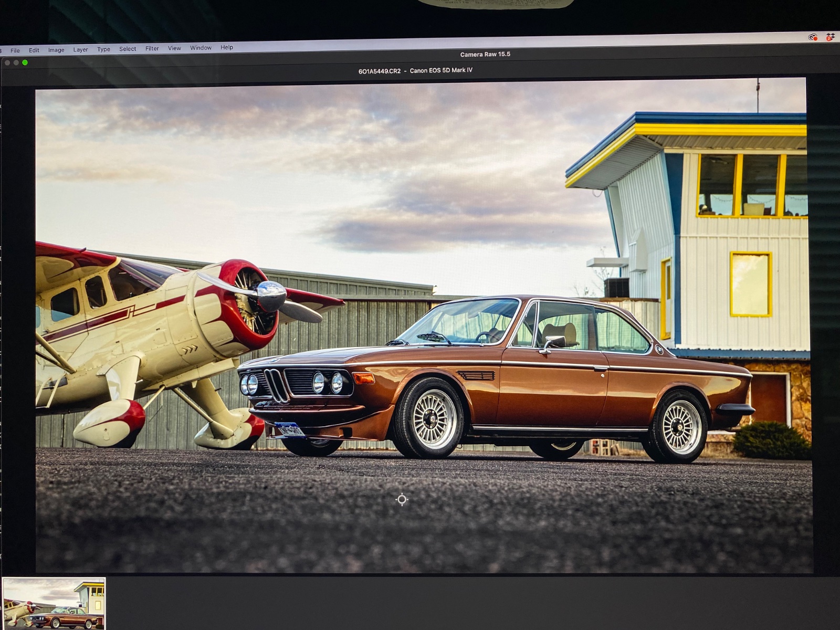Viewport: 840px width, 630px height.
Task: Open the Window menu
Action: point(201,48)
